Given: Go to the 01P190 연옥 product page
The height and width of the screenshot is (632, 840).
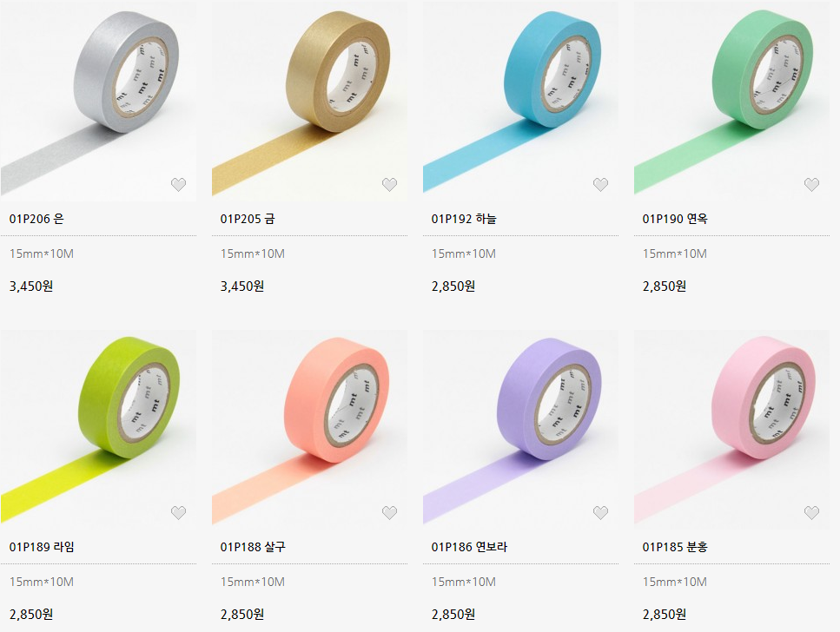Looking at the screenshot, I should tap(675, 219).
